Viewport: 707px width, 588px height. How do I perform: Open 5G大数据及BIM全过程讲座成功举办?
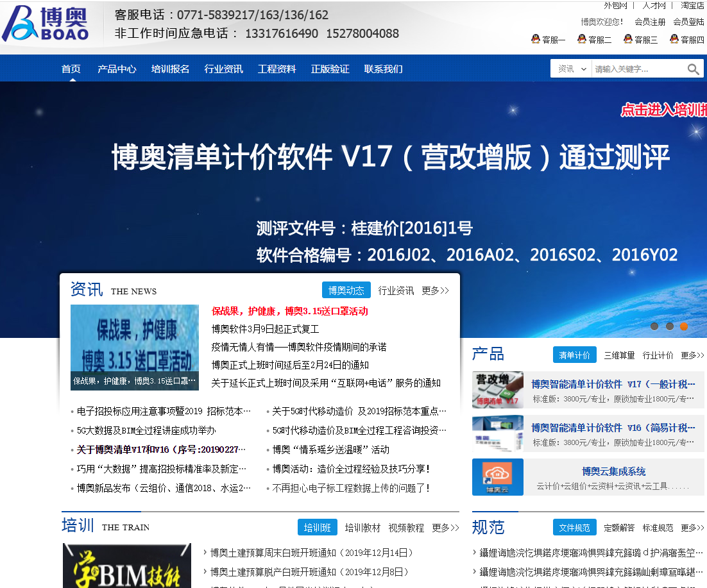click(146, 430)
